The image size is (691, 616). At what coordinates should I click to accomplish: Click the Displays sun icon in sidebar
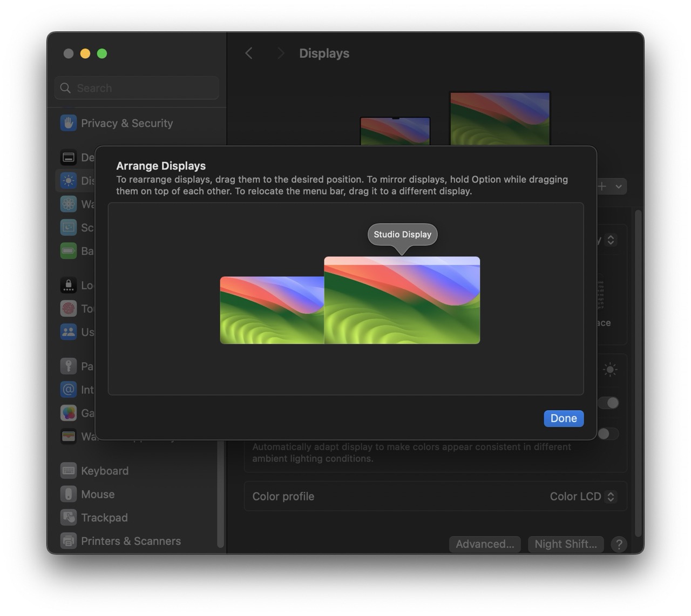pyautogui.click(x=69, y=180)
